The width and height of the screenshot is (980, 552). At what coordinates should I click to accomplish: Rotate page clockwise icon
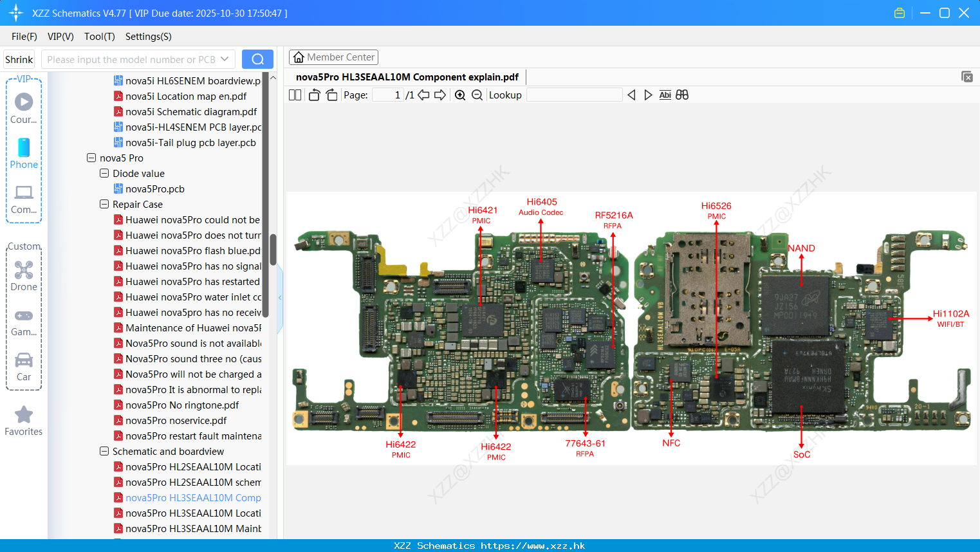pyautogui.click(x=331, y=95)
